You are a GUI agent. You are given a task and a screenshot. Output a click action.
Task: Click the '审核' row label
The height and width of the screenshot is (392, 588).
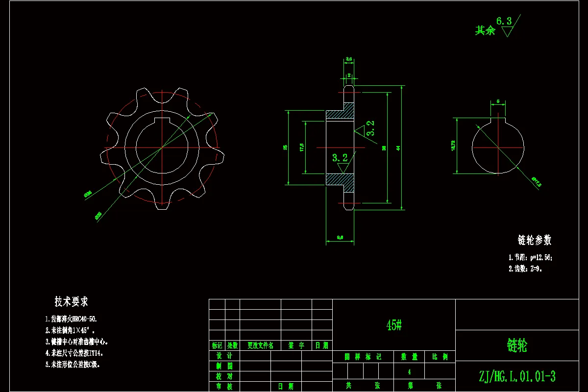[224, 387]
